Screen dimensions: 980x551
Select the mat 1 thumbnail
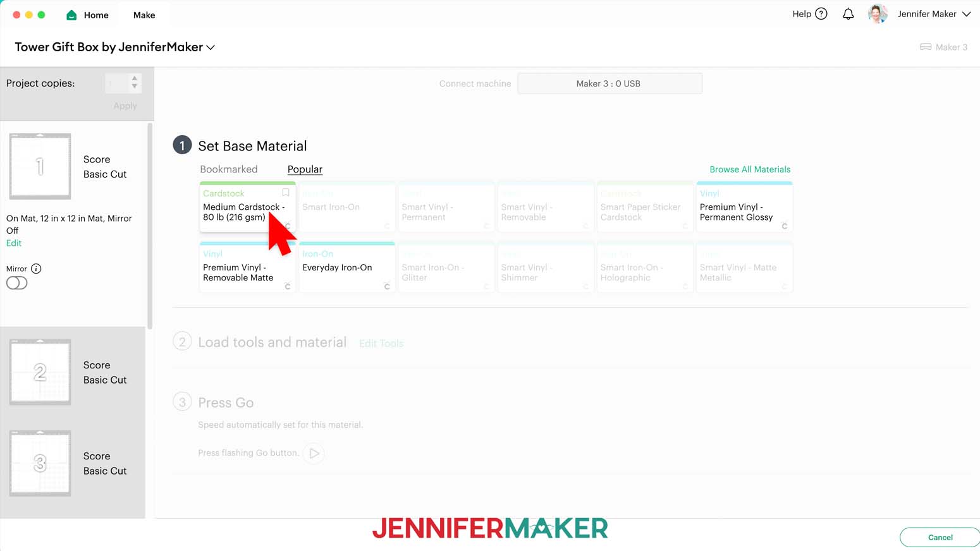point(40,166)
